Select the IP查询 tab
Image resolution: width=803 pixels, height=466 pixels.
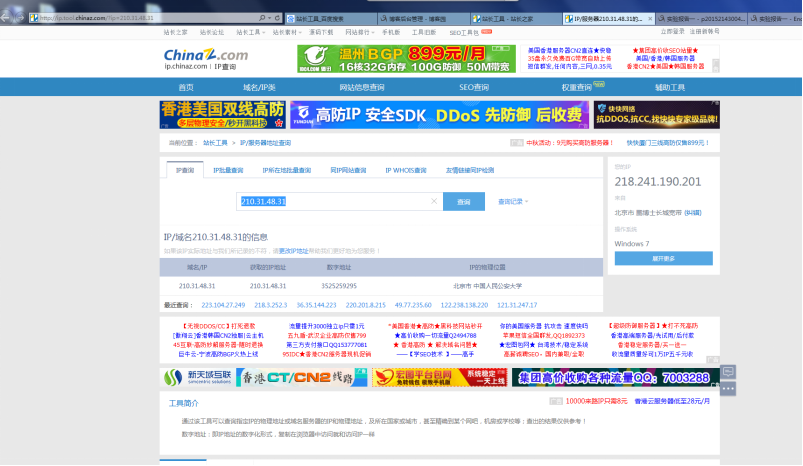click(x=185, y=170)
